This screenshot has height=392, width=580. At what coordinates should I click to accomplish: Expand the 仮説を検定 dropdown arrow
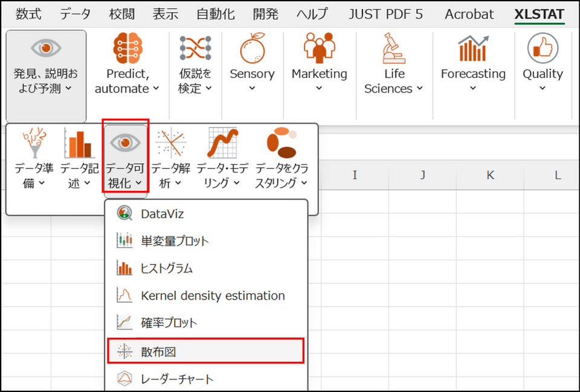click(208, 88)
